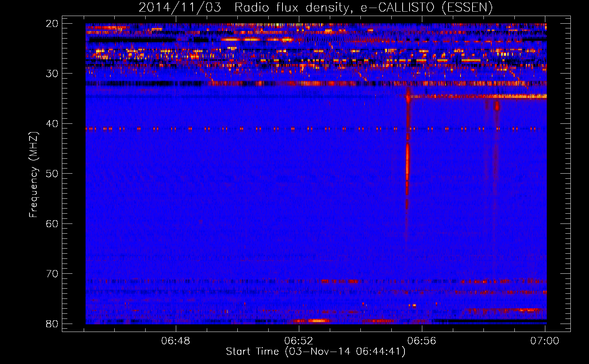Click the 06:56 time tick label
589x364 pixels.
(422, 341)
